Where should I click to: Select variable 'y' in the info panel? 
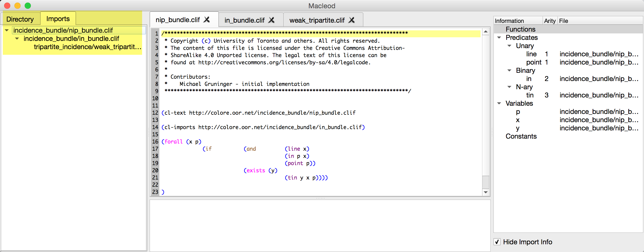point(568,128)
